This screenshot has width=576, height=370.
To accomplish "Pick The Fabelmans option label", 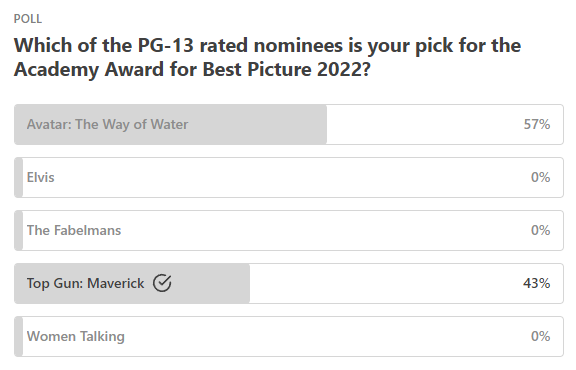I will coord(74,230).
